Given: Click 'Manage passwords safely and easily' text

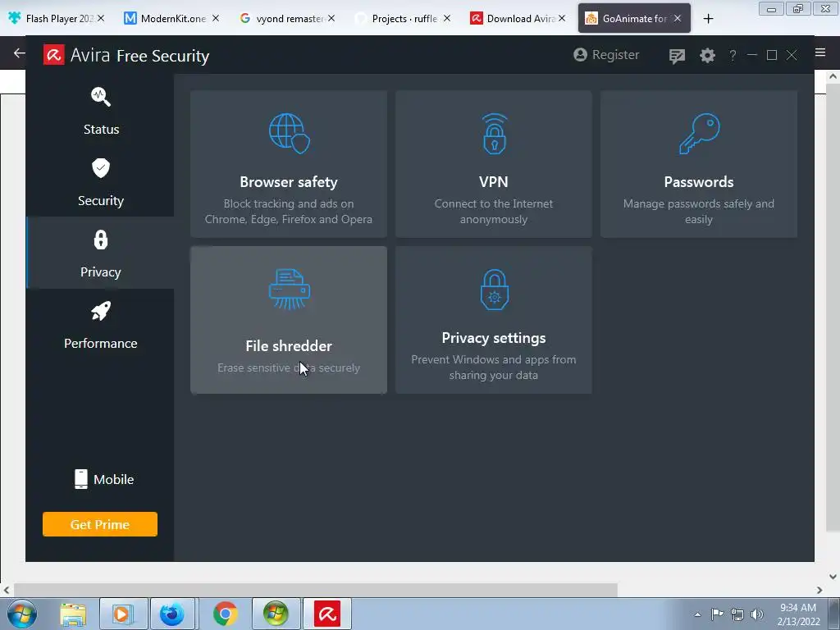Looking at the screenshot, I should point(699,211).
